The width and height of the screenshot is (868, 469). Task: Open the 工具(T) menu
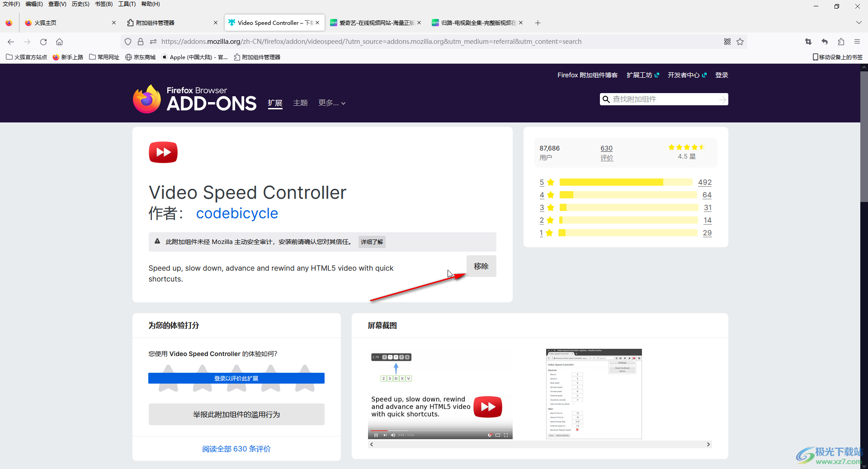(x=127, y=4)
